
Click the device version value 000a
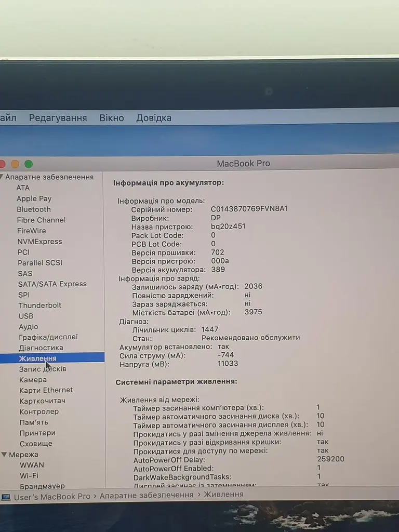pos(220,261)
